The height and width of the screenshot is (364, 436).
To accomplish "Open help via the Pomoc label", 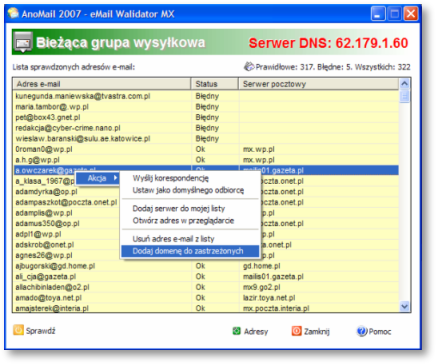I will (x=380, y=332).
